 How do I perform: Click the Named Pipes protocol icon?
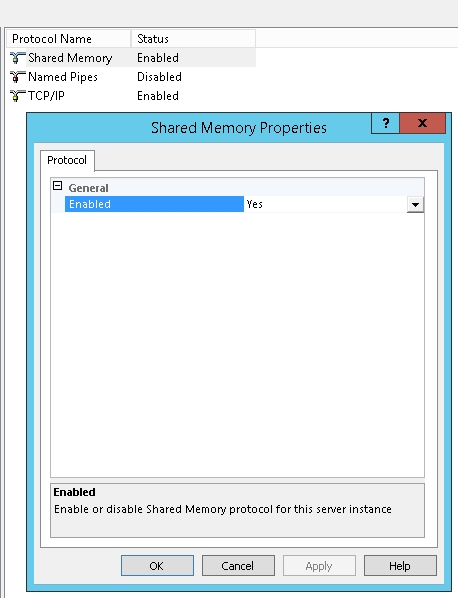pos(17,77)
